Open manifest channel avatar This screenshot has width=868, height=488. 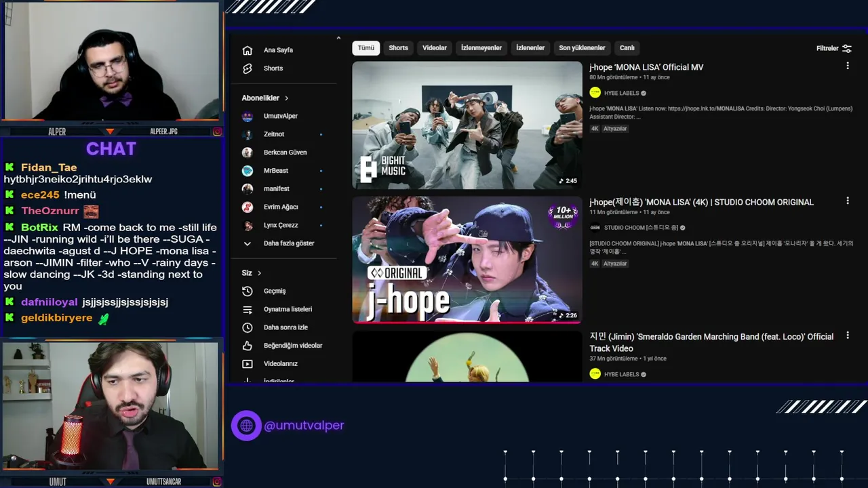pos(248,188)
